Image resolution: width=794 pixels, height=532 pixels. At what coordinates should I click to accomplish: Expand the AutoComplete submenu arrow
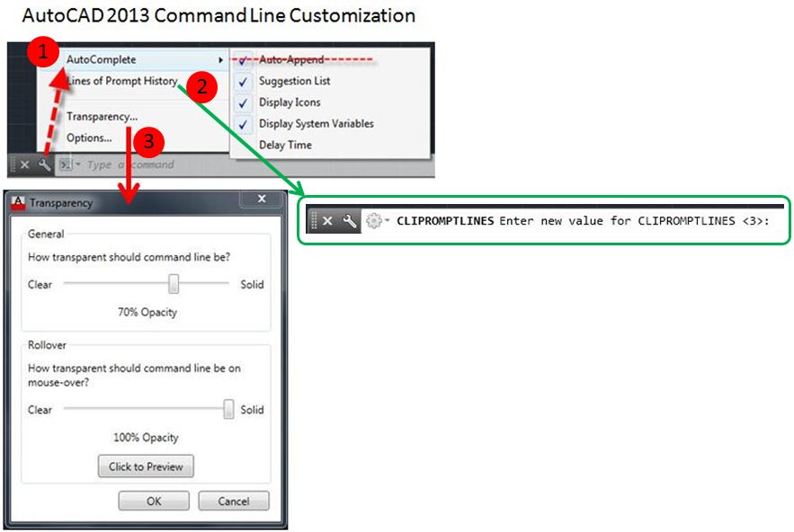[x=219, y=60]
